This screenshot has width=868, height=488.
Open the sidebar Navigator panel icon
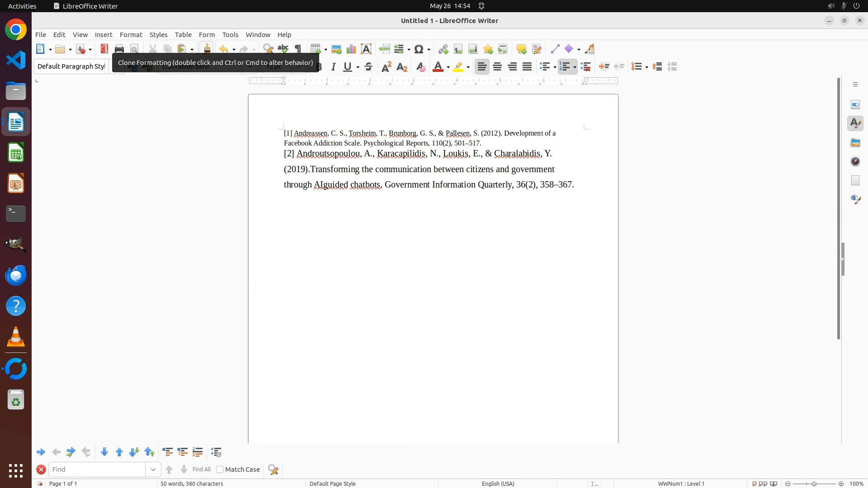point(855,162)
